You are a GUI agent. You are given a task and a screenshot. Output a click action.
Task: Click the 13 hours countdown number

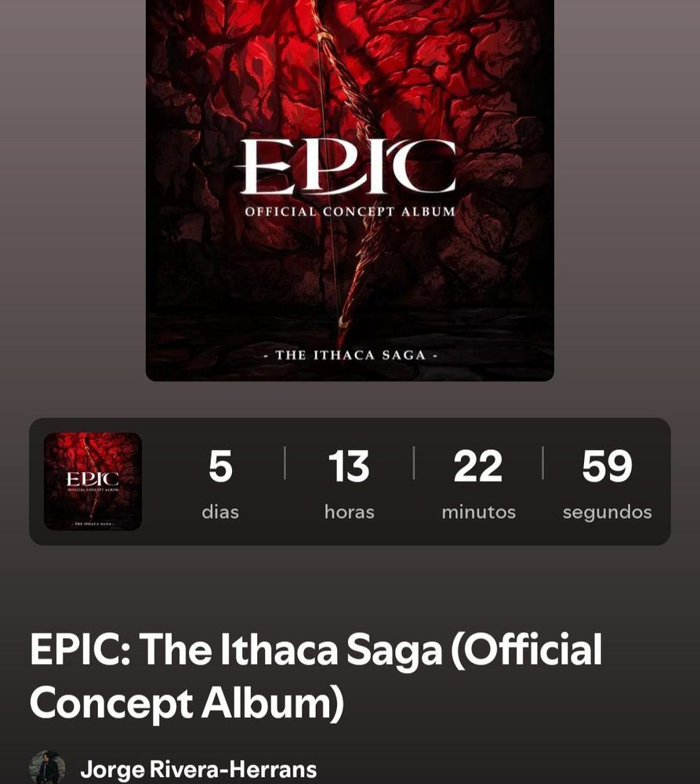click(x=349, y=466)
